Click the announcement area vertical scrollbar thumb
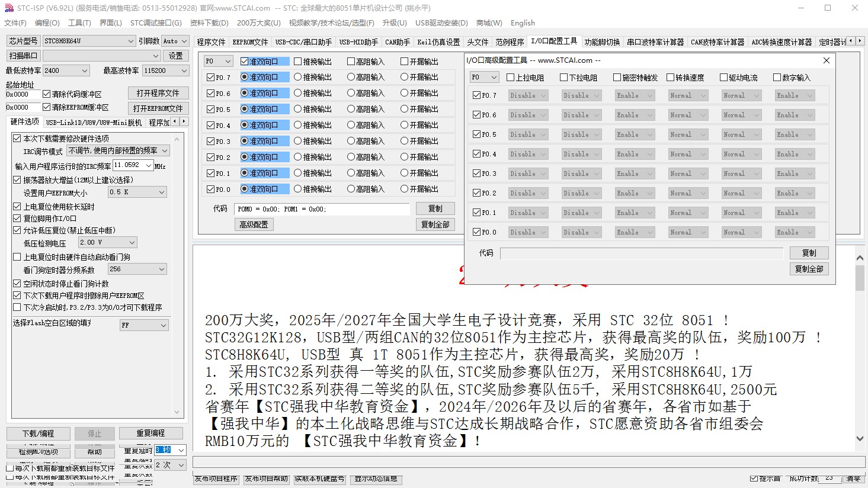 pyautogui.click(x=860, y=278)
